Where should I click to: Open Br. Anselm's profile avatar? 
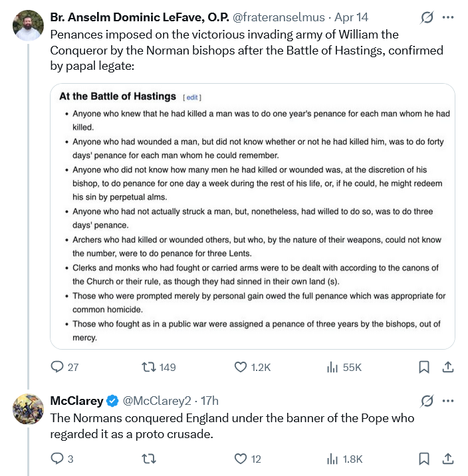(x=28, y=25)
